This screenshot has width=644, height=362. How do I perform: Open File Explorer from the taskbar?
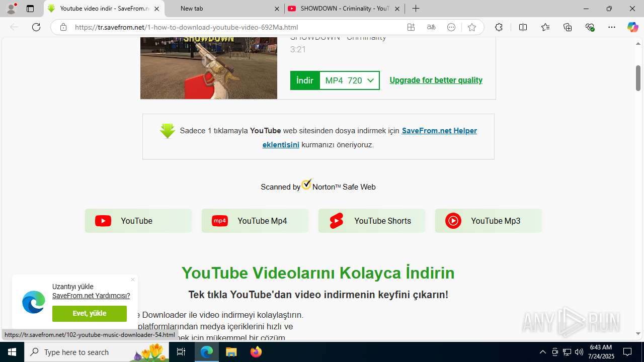231,352
